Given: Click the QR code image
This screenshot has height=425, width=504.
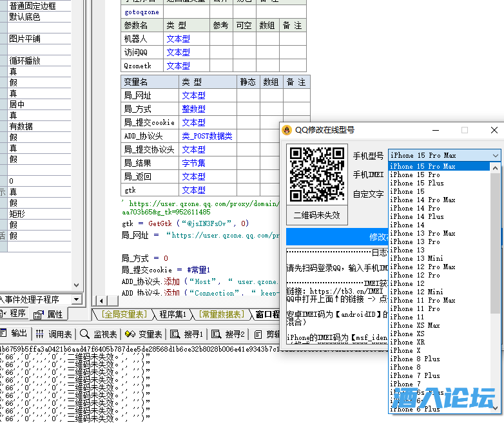Looking at the screenshot, I should pos(316,175).
